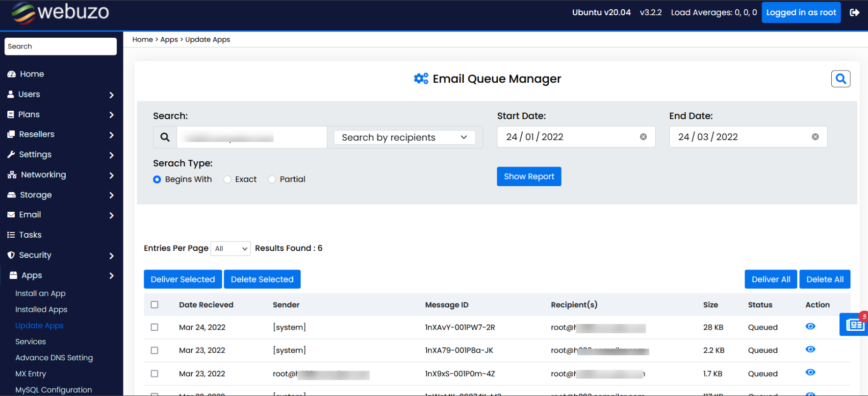Screen dimensions: 868x396
Task: Open the floating news panel icon
Action: pyautogui.click(x=854, y=324)
